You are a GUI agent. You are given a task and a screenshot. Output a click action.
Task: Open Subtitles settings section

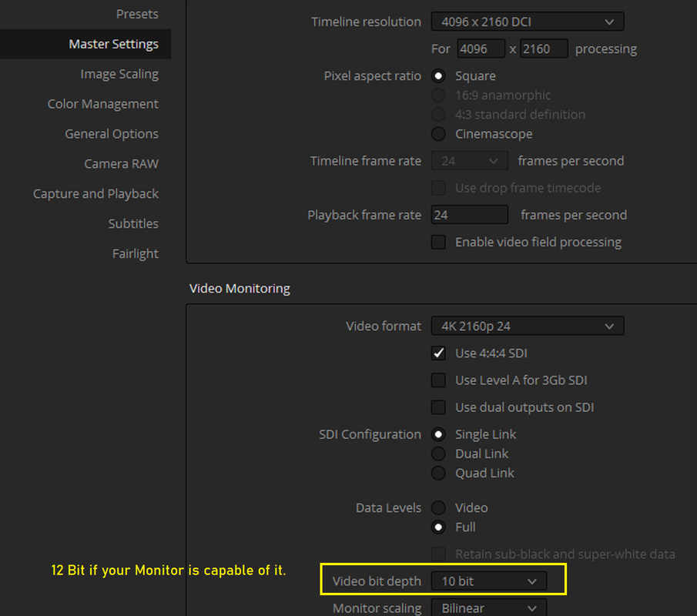point(133,223)
